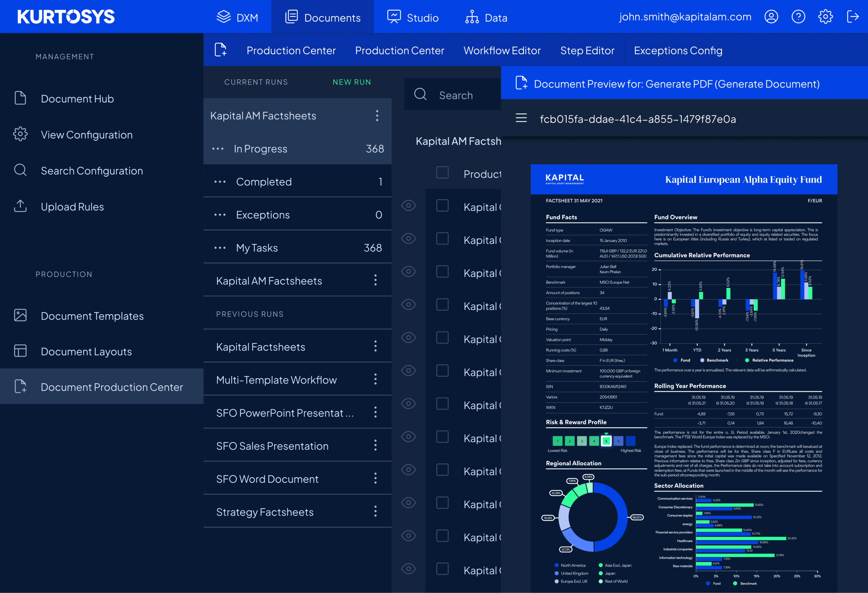Switch to the Data tab

click(486, 17)
